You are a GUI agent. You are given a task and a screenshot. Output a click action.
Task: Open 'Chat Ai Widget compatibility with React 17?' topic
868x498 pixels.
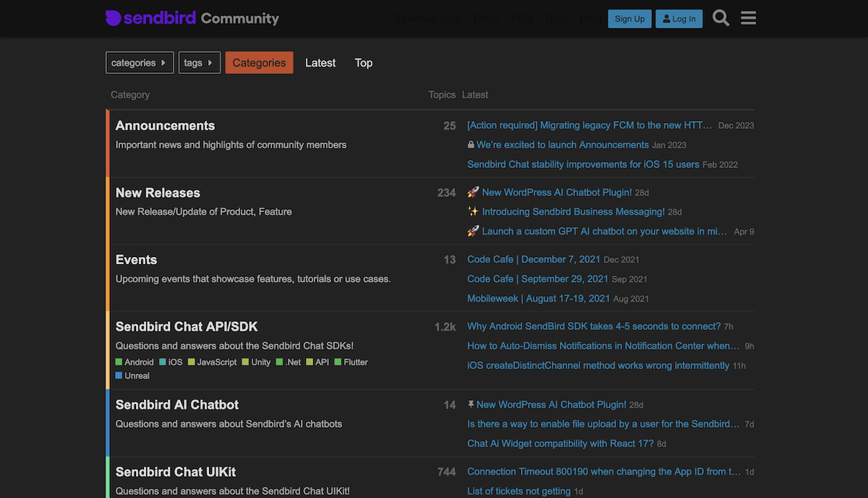coord(561,444)
